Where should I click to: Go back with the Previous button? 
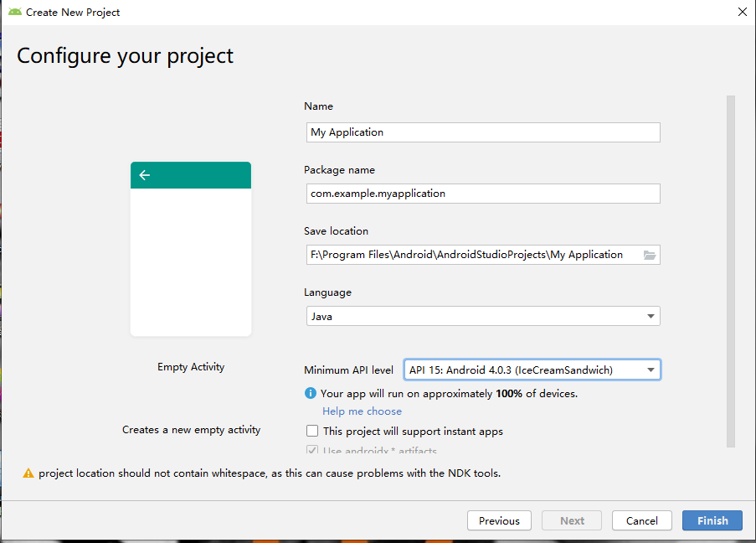tap(499, 520)
